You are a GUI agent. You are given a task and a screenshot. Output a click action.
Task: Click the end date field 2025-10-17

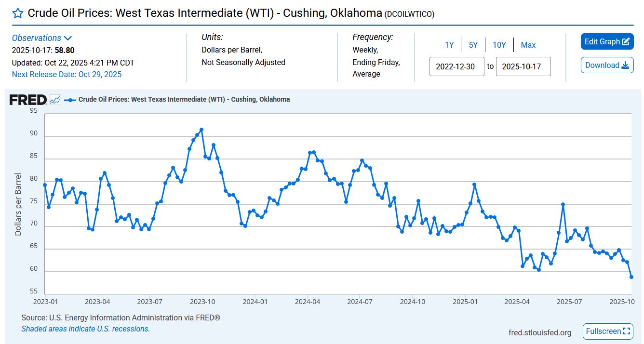[x=523, y=67]
